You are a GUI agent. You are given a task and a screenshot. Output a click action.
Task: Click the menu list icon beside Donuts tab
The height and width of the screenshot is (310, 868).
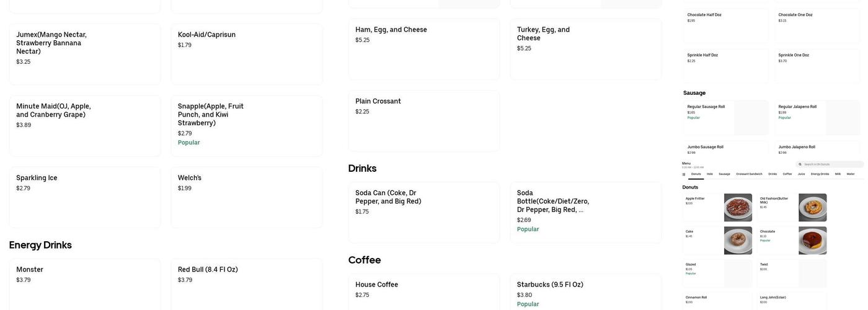684,174
